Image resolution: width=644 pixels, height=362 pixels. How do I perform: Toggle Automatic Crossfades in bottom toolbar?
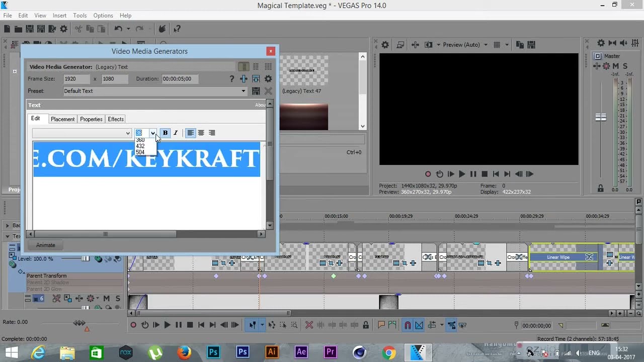[x=419, y=325]
